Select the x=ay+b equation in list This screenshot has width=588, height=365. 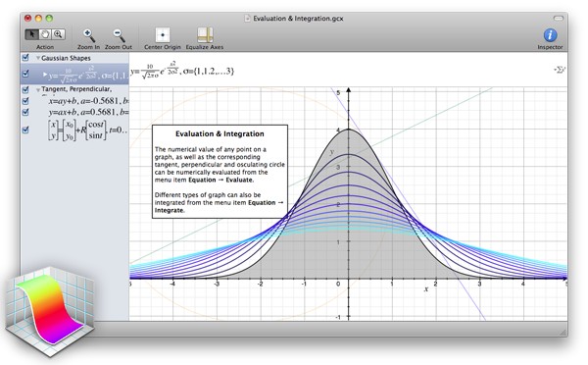click(88, 101)
